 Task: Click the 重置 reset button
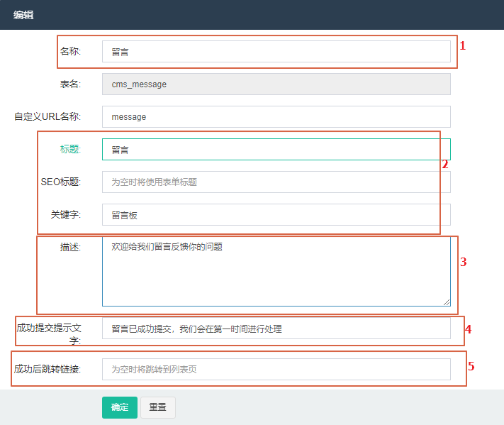click(158, 407)
